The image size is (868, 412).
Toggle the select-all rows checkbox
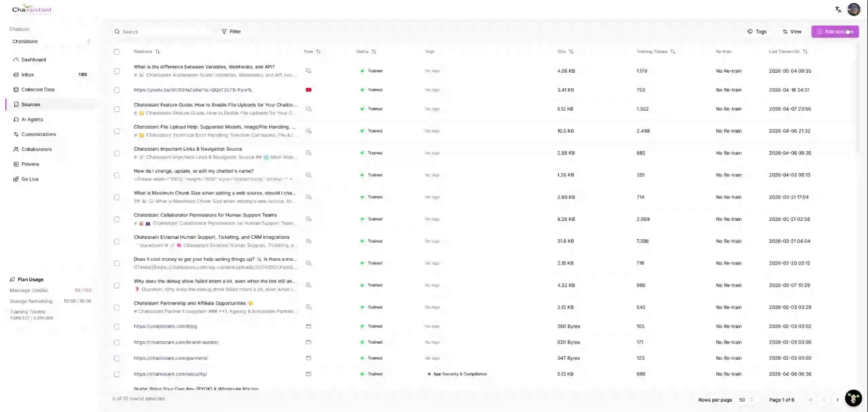pyautogui.click(x=117, y=51)
